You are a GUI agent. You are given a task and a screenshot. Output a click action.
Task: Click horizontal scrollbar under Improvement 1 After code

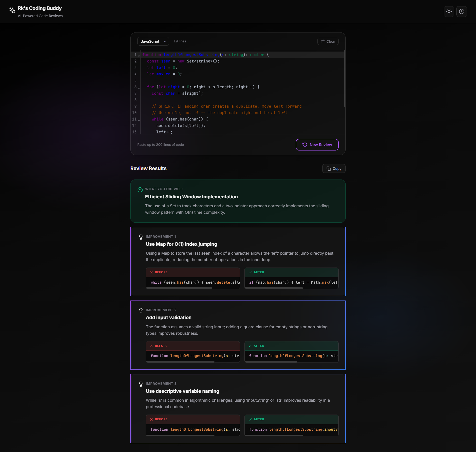[274, 288]
